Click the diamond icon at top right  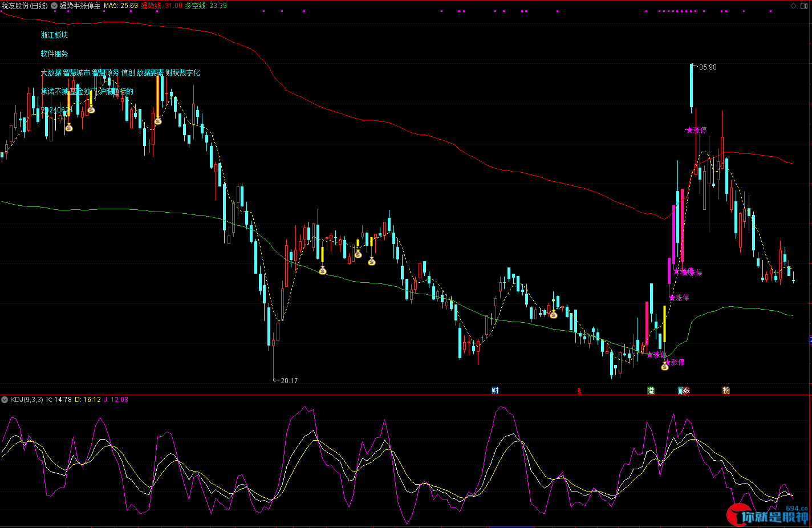[x=793, y=6]
